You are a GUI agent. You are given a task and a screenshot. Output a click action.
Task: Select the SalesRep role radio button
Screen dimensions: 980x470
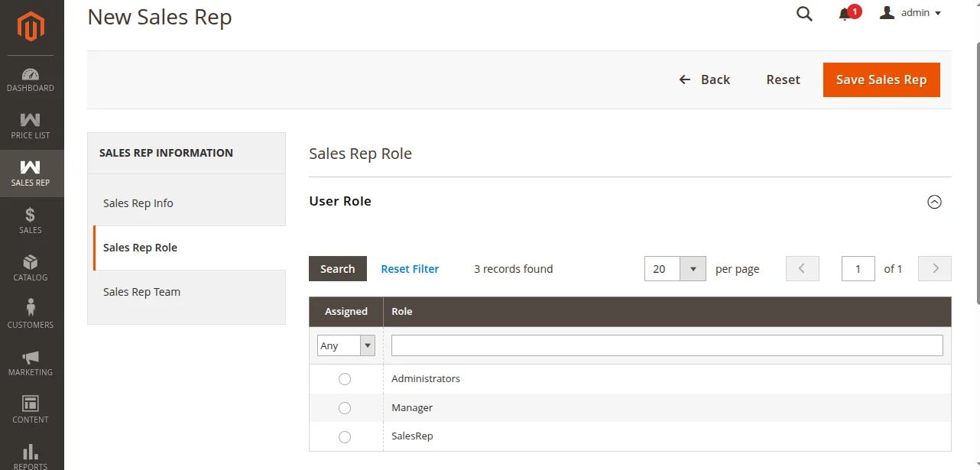tap(345, 437)
